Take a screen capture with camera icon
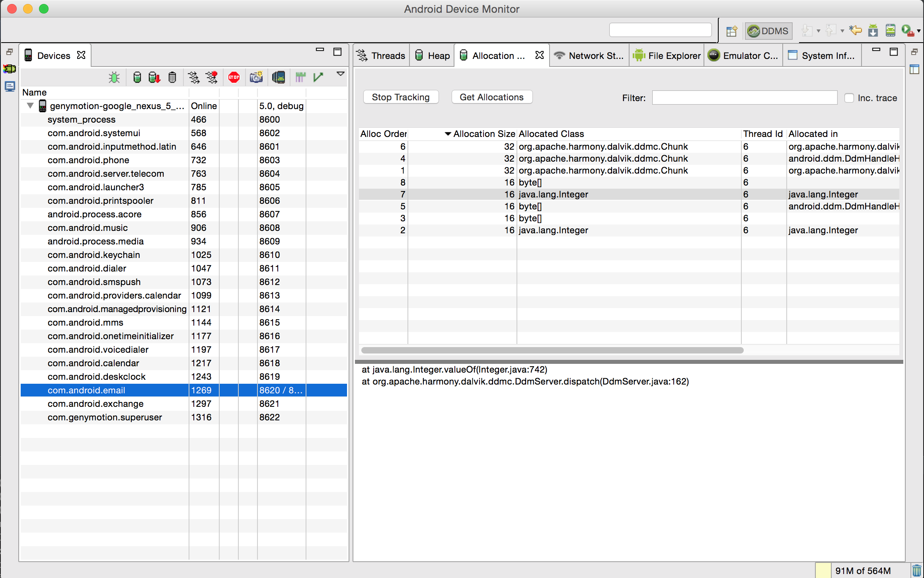Viewport: 924px width, 578px height. click(x=256, y=77)
